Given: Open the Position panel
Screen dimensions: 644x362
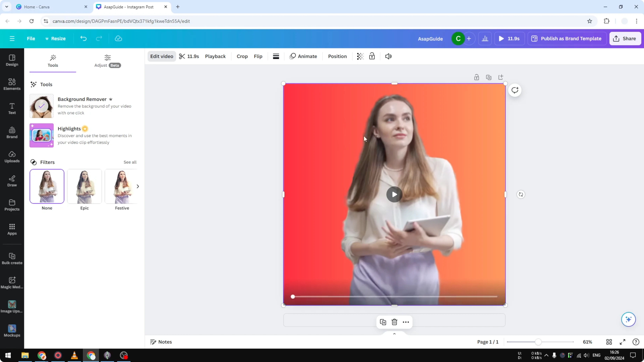Looking at the screenshot, I should (x=337, y=56).
